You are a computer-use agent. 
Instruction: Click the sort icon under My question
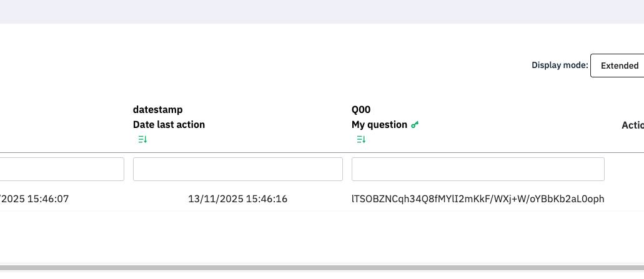tap(361, 139)
